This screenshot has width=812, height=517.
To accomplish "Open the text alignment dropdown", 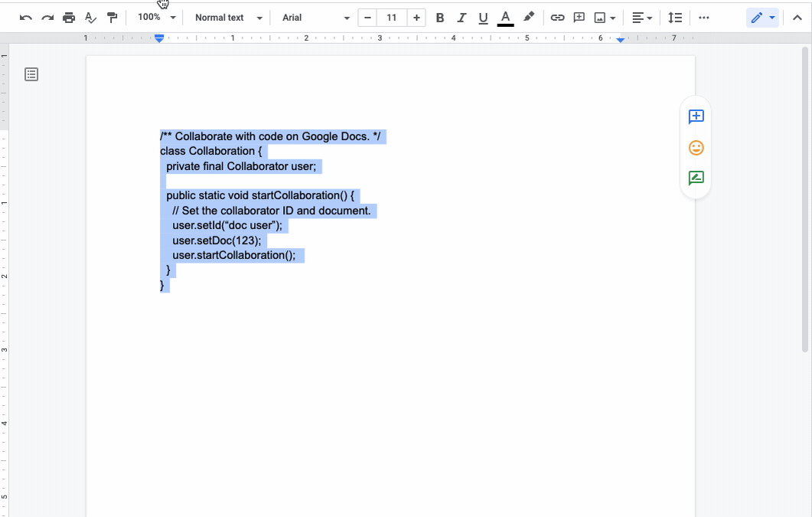I will tap(642, 18).
